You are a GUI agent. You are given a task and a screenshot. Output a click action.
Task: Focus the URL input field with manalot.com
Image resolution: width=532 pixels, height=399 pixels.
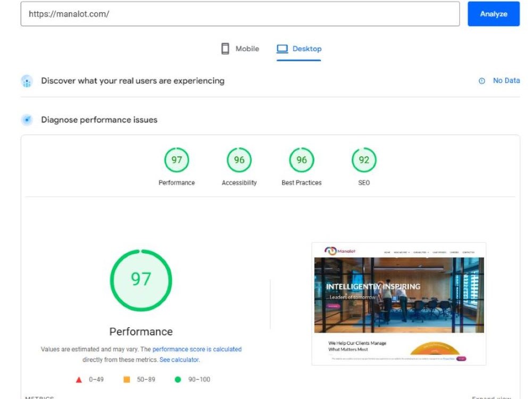(240, 14)
